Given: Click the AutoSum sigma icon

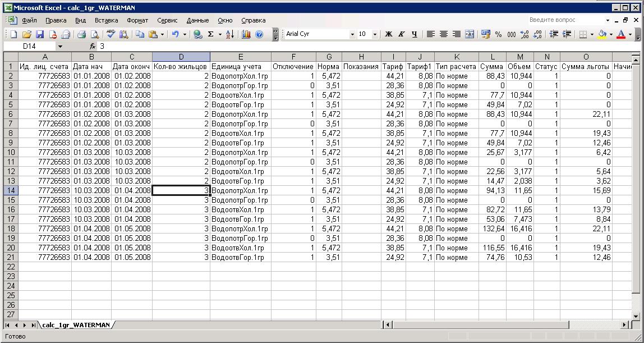Looking at the screenshot, I should [x=211, y=34].
